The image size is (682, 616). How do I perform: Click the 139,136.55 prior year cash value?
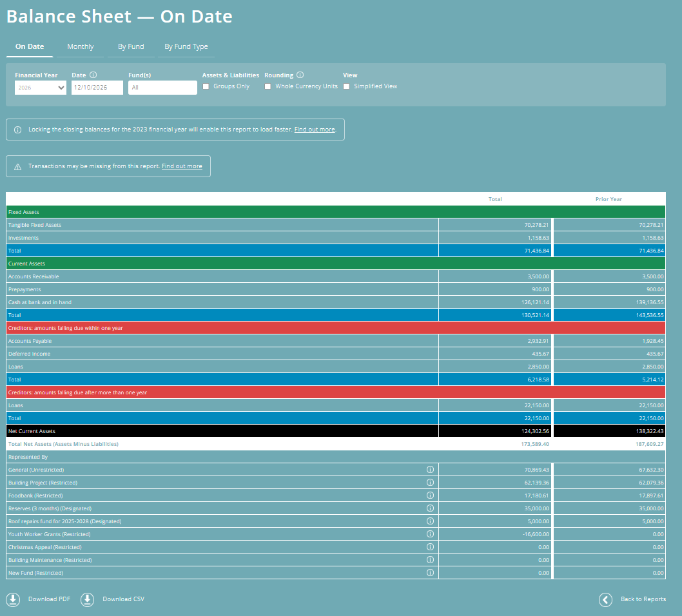point(650,302)
